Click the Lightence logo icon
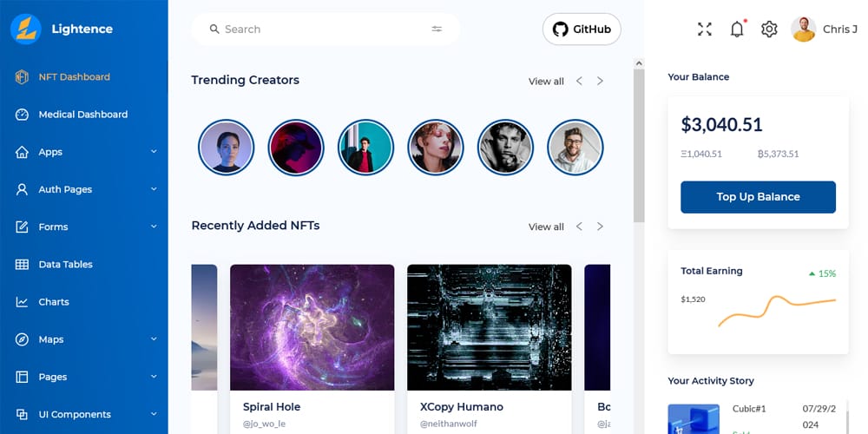The image size is (868, 434). (26, 29)
